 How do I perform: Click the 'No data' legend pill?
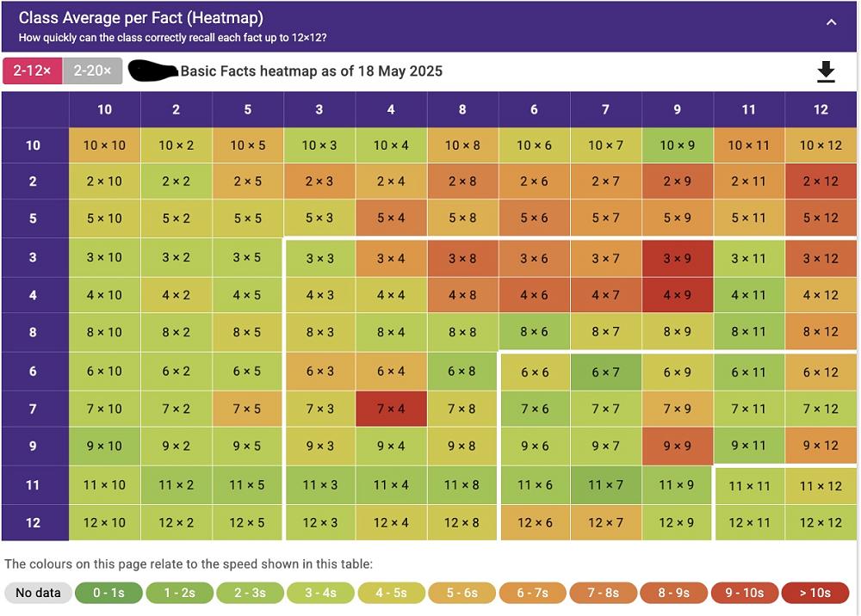38,593
